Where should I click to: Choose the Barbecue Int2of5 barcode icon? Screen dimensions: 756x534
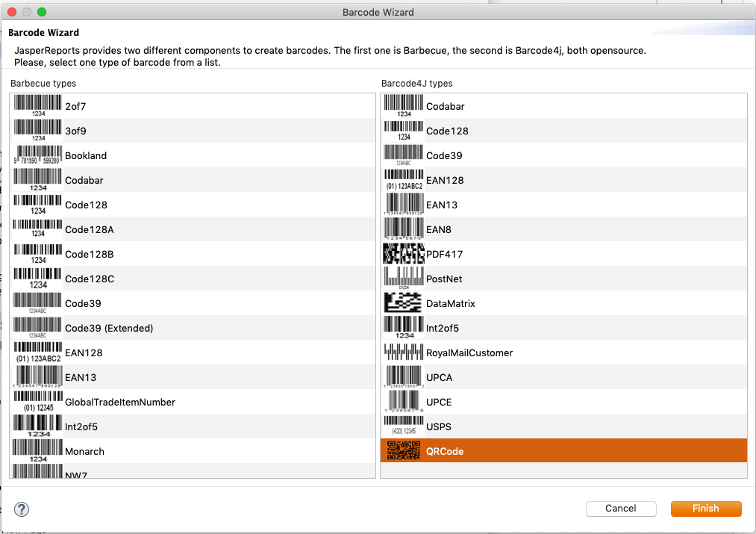(37, 426)
